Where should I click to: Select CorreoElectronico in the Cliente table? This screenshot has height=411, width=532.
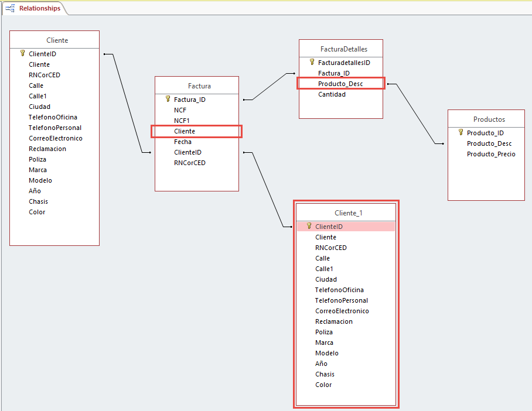point(54,138)
